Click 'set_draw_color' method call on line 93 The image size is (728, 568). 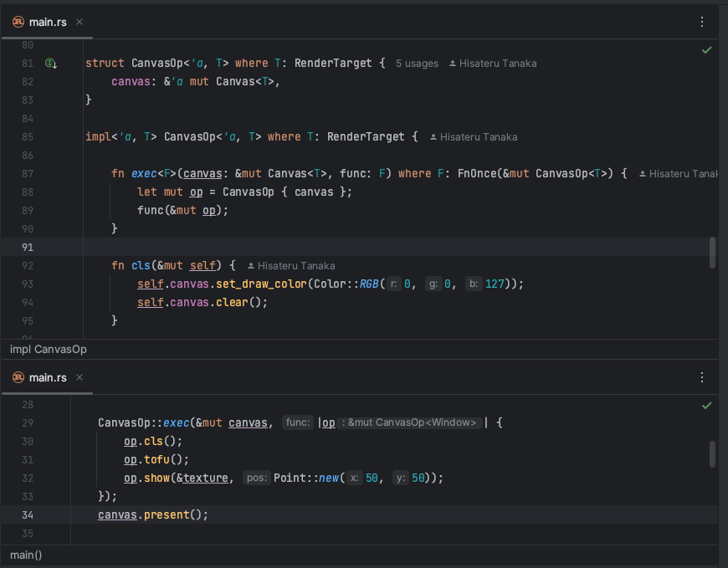click(x=261, y=284)
